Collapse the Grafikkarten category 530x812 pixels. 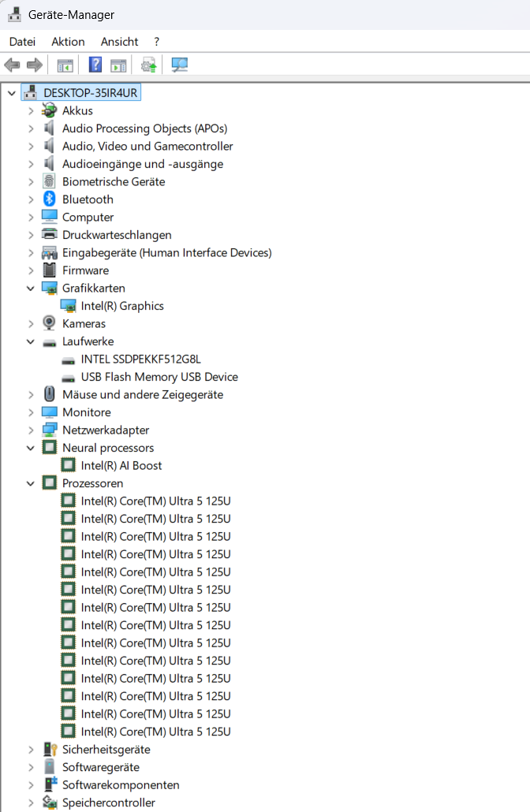pyautogui.click(x=31, y=288)
